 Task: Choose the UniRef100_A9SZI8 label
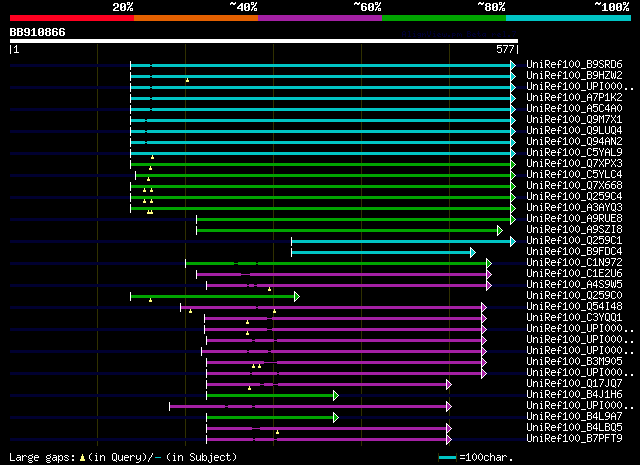pos(574,229)
